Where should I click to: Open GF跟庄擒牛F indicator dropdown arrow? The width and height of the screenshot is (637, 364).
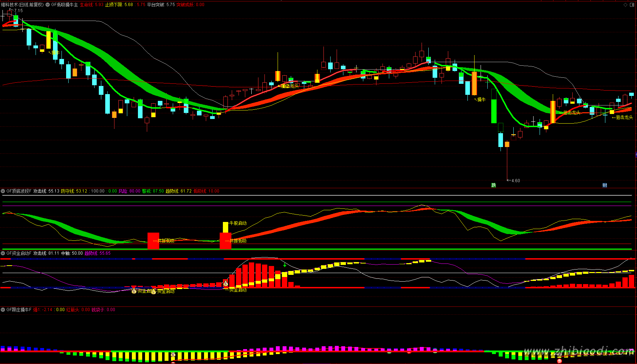(3, 310)
